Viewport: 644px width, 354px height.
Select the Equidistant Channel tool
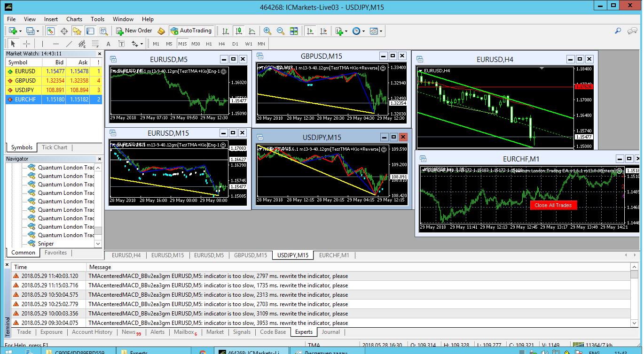tap(82, 44)
